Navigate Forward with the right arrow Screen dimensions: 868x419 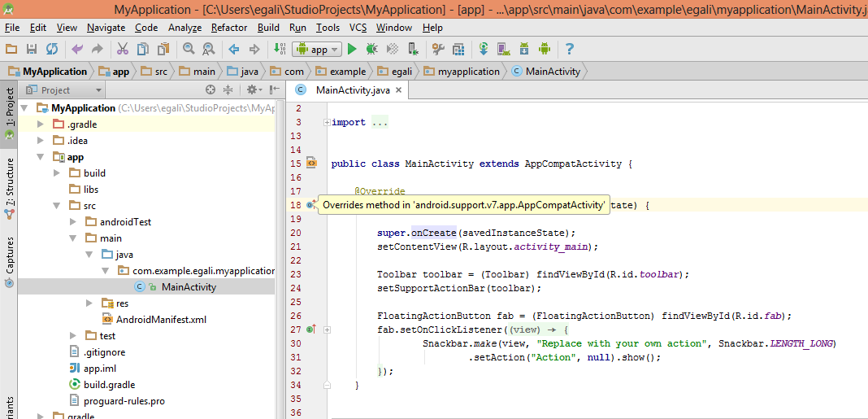point(254,50)
